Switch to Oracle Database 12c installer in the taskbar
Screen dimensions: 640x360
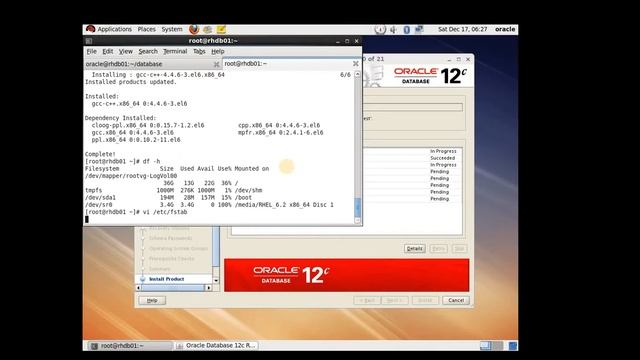click(x=216, y=346)
